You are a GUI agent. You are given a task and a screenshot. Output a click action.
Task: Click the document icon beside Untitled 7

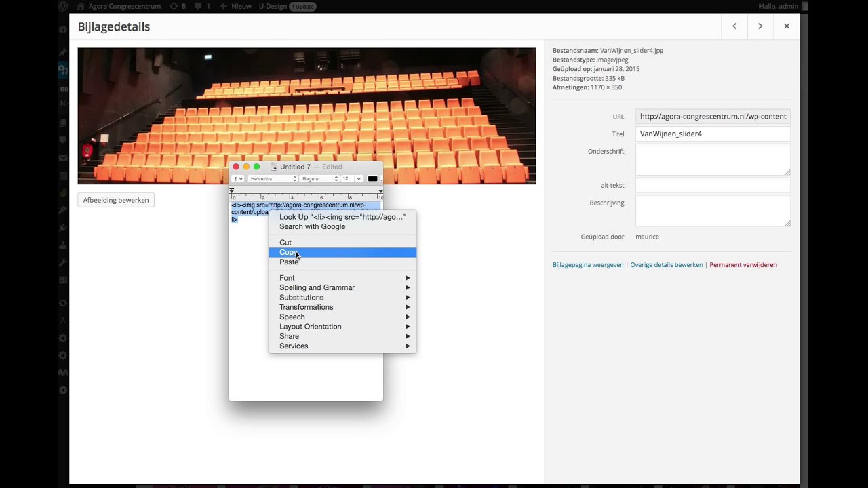pos(274,167)
